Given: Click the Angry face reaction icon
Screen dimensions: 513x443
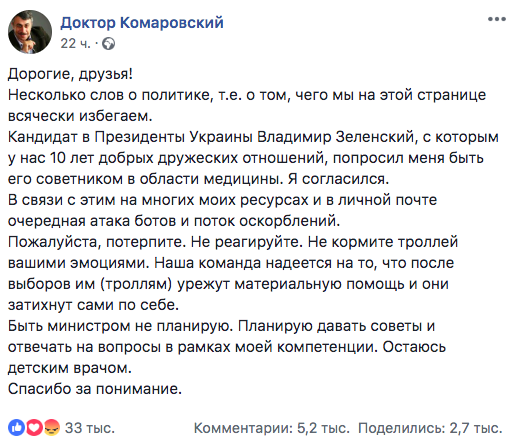Looking at the screenshot, I should click(x=52, y=428).
